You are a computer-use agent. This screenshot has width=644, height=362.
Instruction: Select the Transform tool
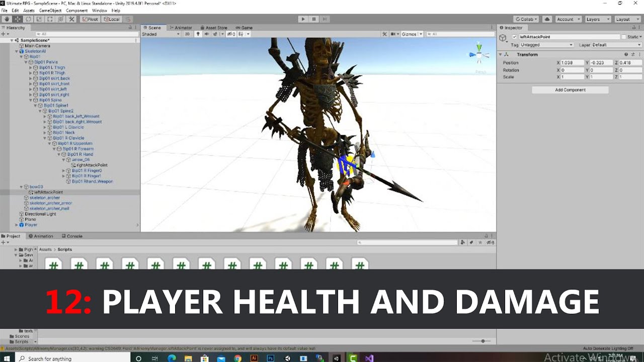click(60, 19)
